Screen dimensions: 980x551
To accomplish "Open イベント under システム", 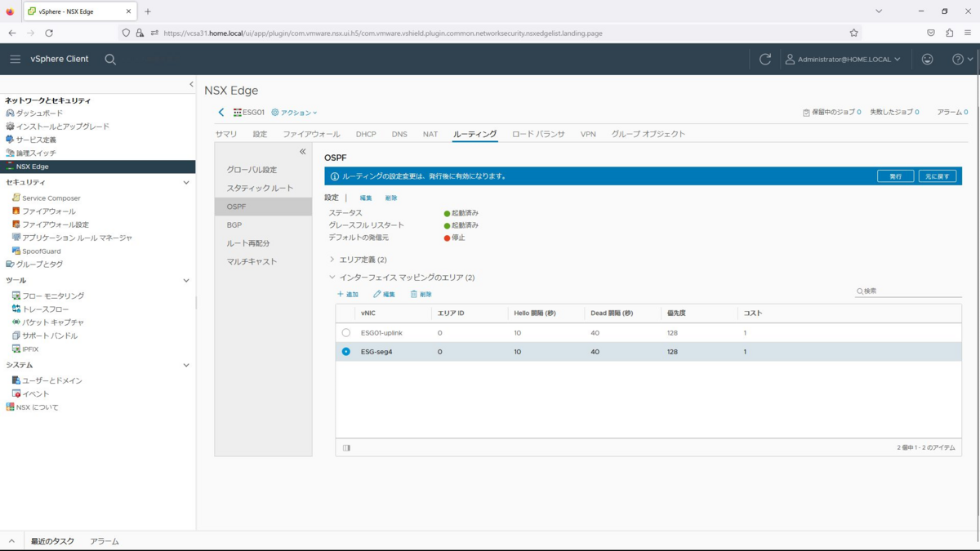I will [35, 393].
